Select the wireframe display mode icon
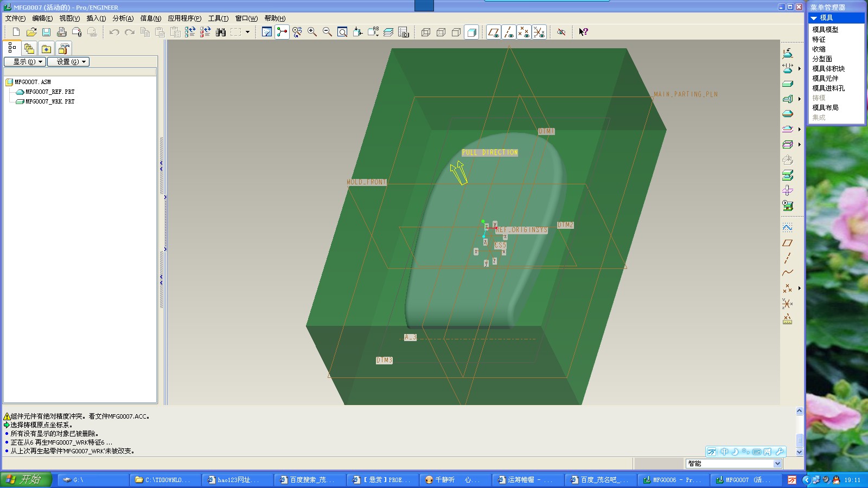 426,32
